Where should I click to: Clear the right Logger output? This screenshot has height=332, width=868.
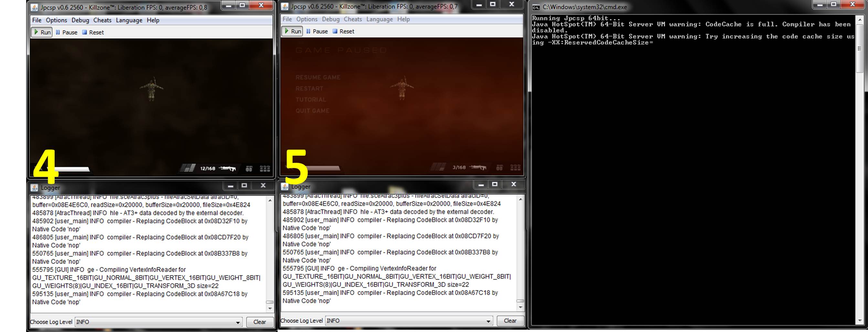coord(510,321)
